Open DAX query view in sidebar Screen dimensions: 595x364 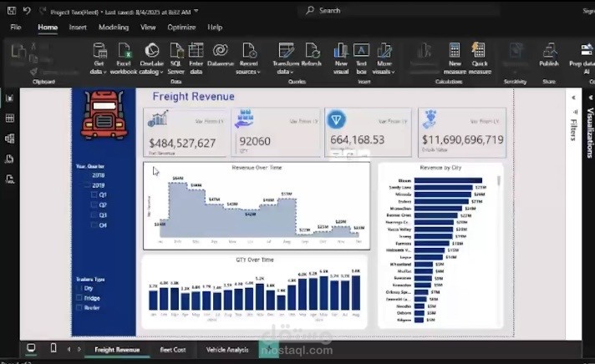pyautogui.click(x=10, y=159)
